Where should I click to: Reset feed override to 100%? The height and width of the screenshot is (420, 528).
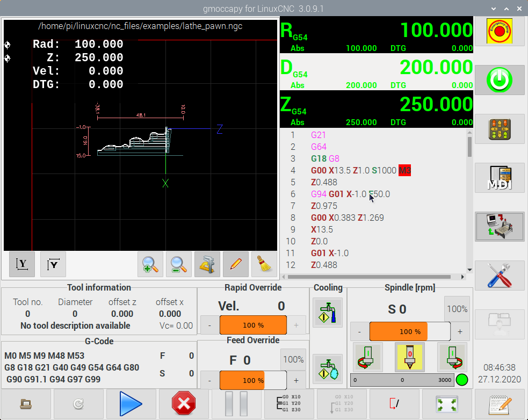click(293, 360)
